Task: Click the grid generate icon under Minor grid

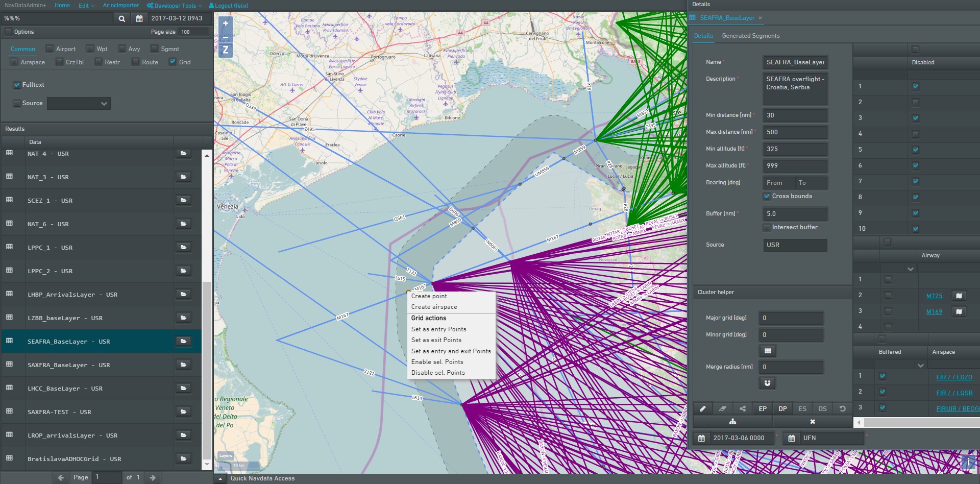Action: pos(768,351)
